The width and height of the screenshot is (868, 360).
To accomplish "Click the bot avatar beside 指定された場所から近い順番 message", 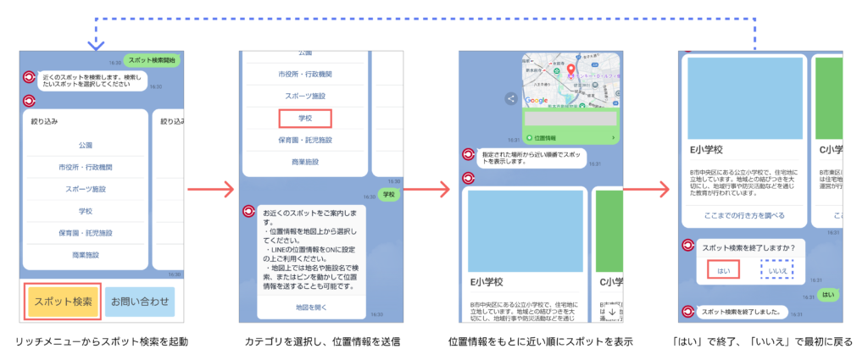I will (x=467, y=155).
